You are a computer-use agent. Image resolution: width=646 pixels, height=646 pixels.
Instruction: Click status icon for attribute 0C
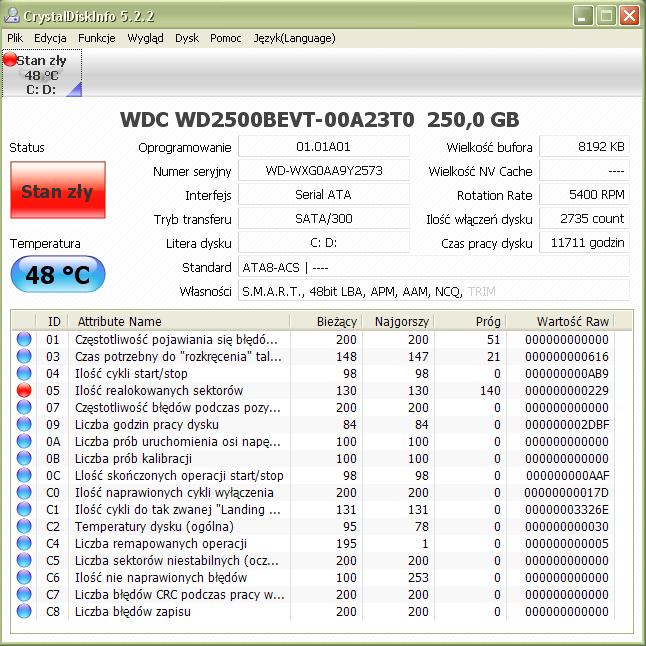[x=24, y=475]
